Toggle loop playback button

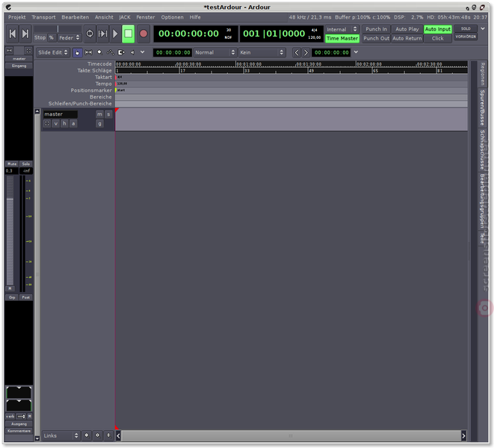(x=90, y=34)
